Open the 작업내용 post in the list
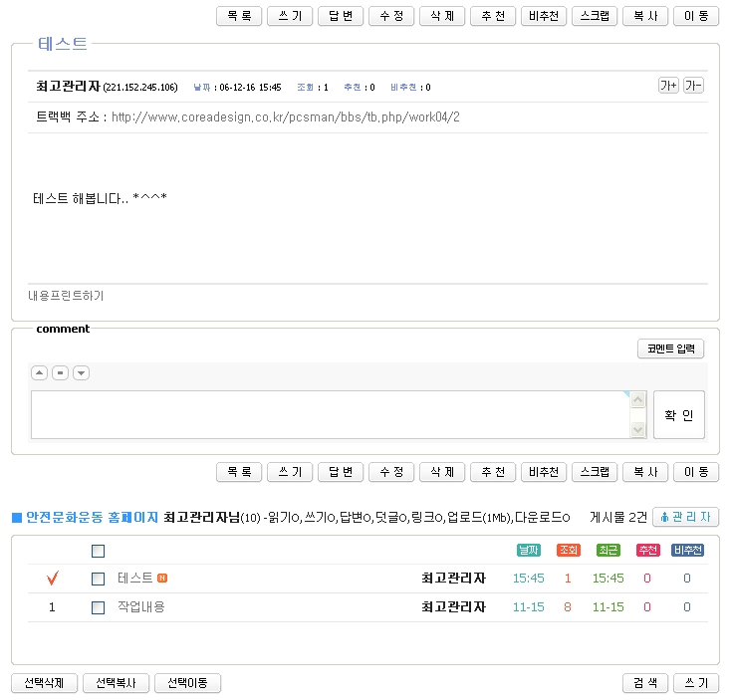The width and height of the screenshot is (730, 700). (x=141, y=607)
